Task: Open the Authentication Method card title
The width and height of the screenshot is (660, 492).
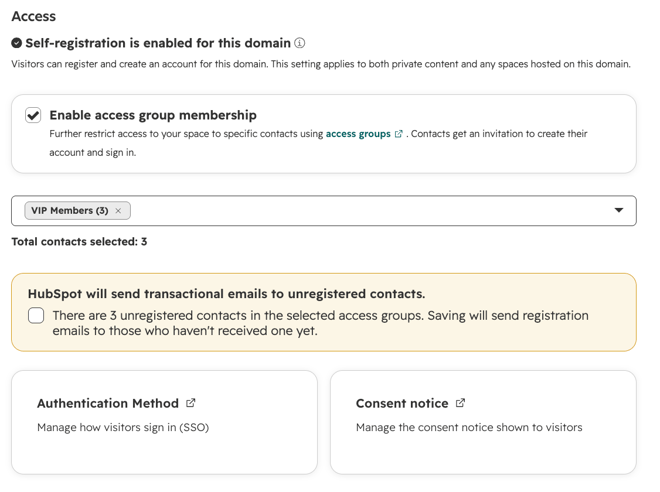Action: point(108,403)
